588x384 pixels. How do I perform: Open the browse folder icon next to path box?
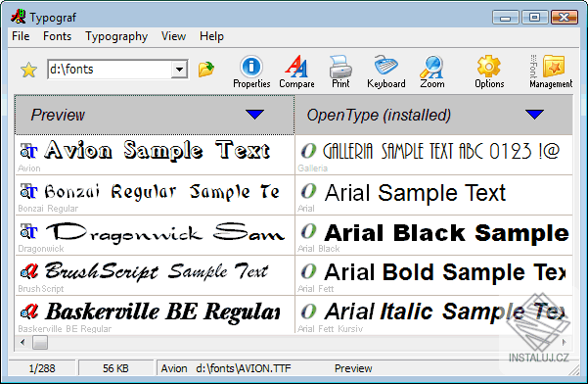click(x=206, y=70)
